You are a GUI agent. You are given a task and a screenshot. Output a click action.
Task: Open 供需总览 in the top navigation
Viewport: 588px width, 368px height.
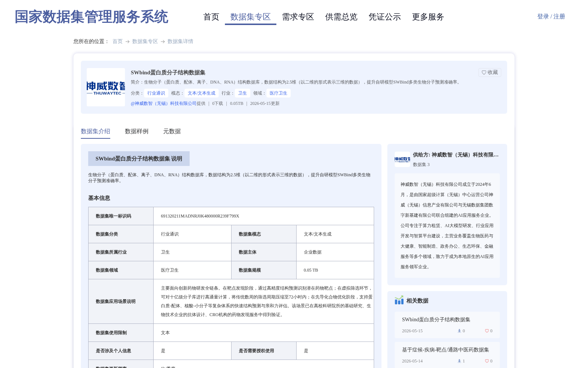click(x=341, y=17)
